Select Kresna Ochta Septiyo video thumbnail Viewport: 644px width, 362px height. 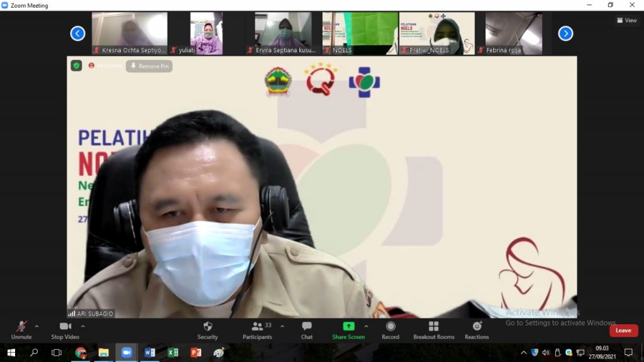[130, 33]
